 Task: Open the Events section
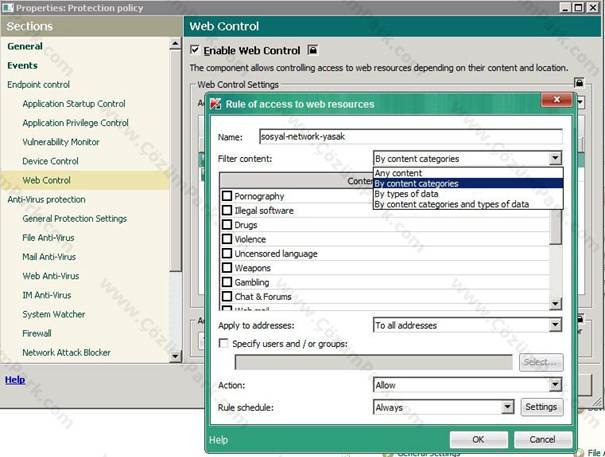click(x=22, y=66)
